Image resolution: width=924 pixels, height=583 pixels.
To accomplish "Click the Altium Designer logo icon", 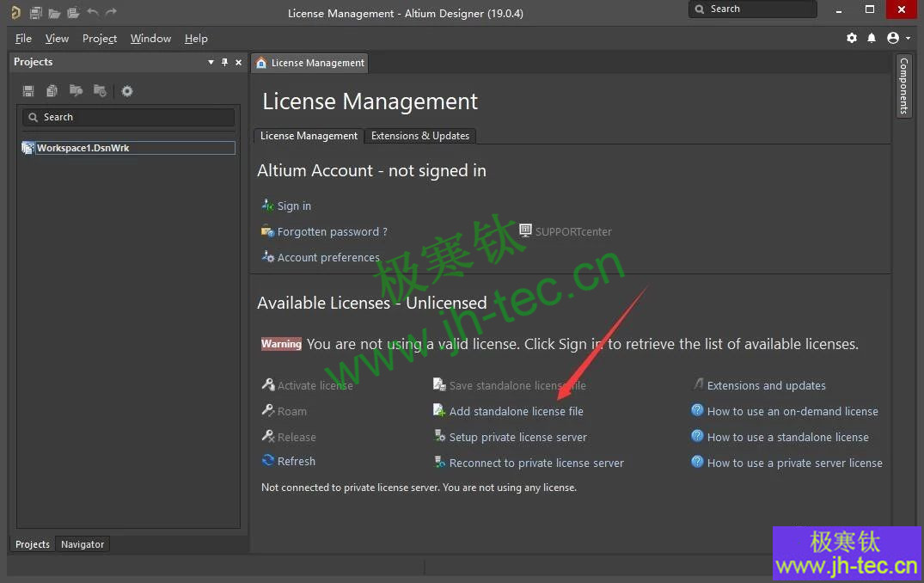I will point(16,12).
